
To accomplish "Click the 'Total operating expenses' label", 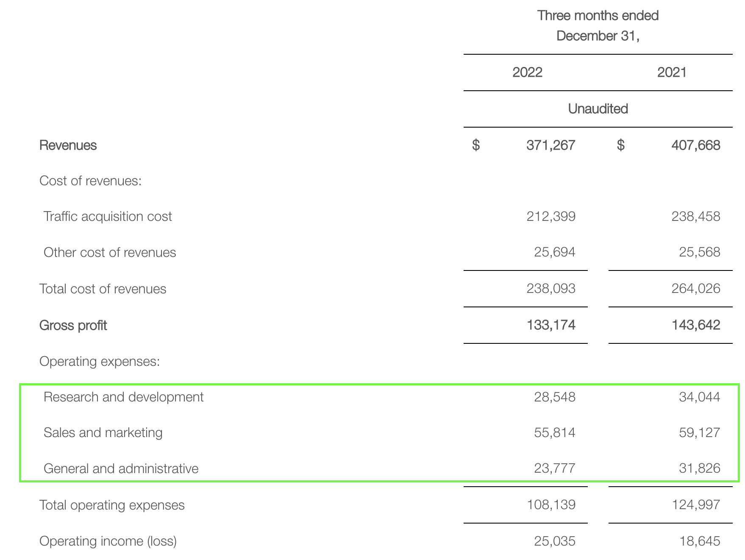I will coord(112,505).
